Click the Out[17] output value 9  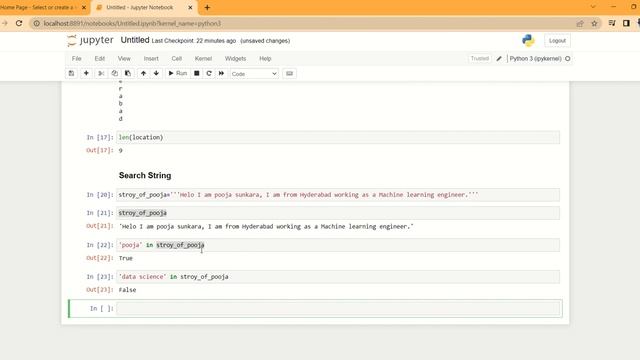pos(120,151)
